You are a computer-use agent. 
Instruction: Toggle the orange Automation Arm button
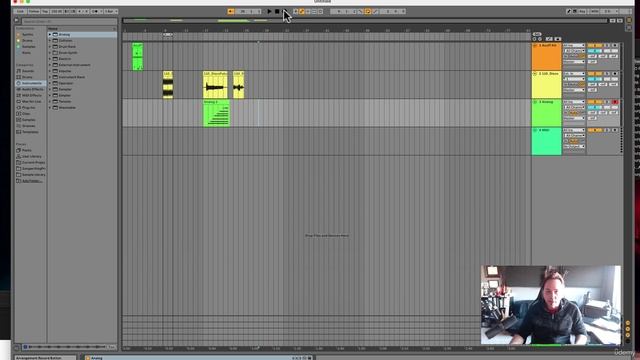click(302, 11)
